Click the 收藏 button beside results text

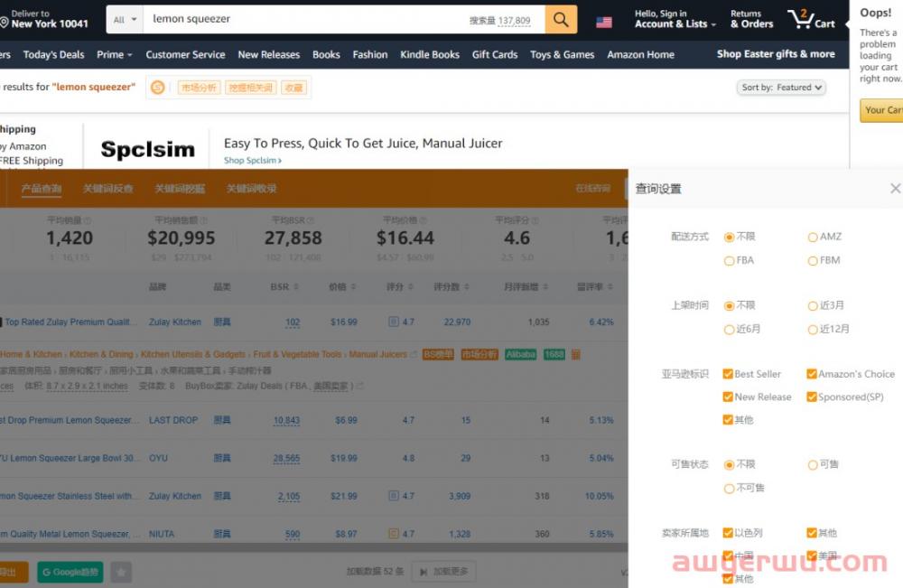(293, 88)
